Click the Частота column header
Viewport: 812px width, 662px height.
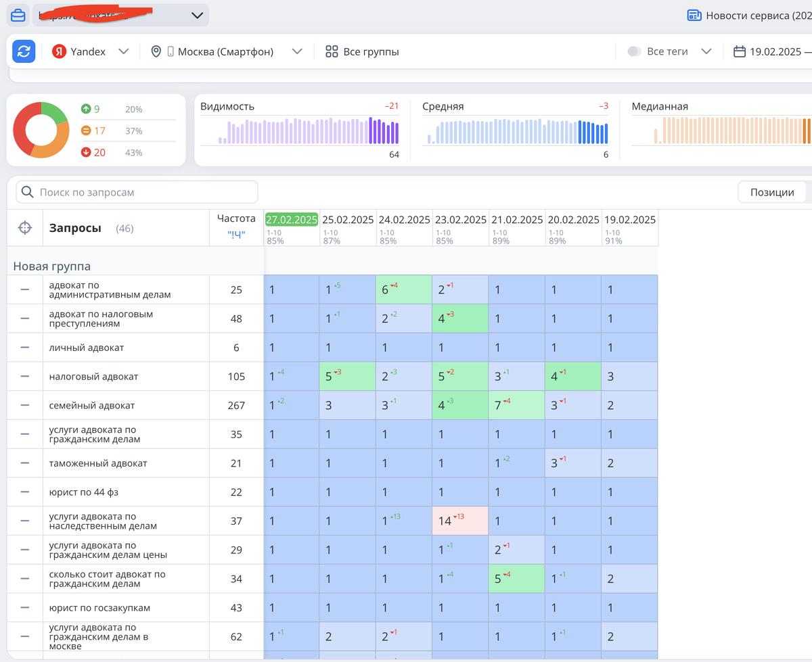point(236,218)
